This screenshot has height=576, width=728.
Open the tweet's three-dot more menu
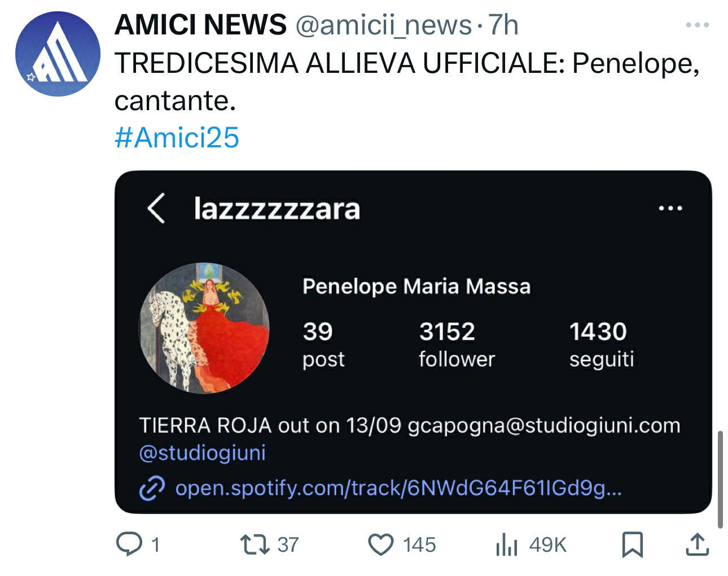coord(697,25)
